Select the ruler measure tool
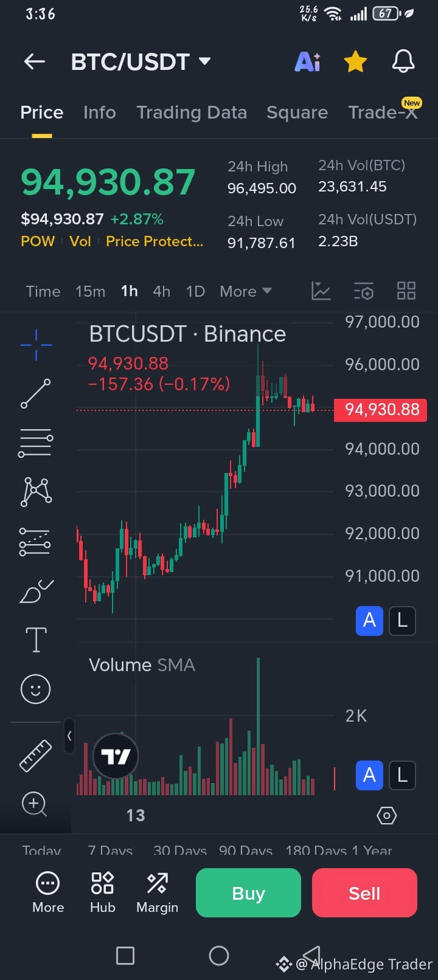This screenshot has width=438, height=980. tap(36, 756)
